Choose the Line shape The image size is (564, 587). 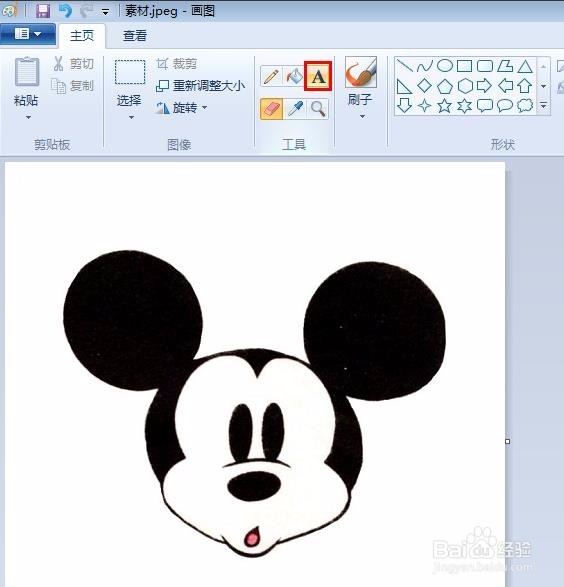click(404, 66)
